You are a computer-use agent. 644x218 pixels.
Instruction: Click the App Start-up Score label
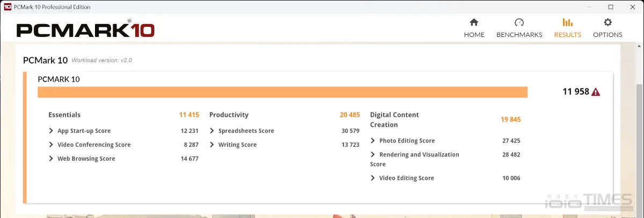(84, 131)
